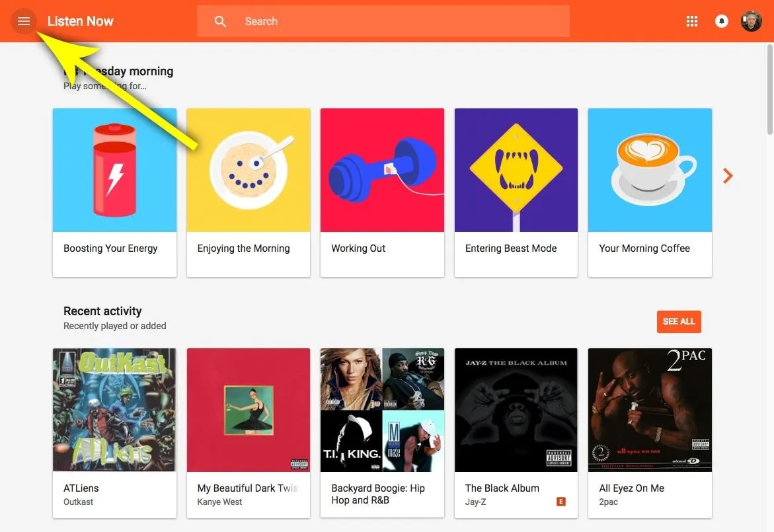Open the Kanye West artist link
This screenshot has height=532, width=774.
coord(219,502)
